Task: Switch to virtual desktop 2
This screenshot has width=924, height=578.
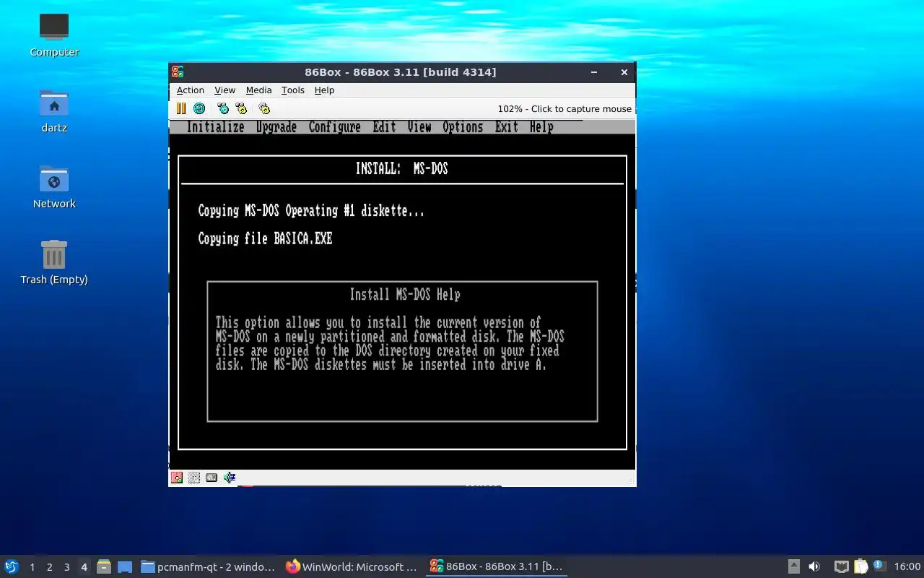Action: point(50,567)
